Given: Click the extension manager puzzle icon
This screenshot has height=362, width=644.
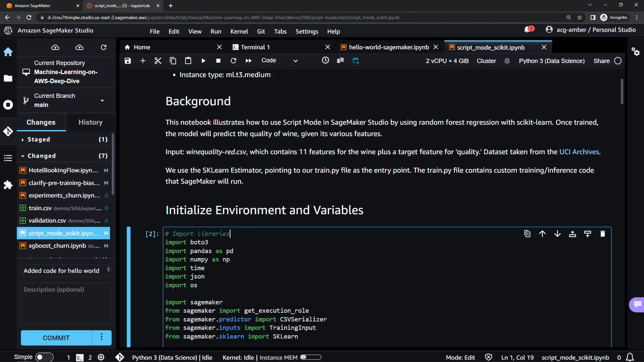Looking at the screenshot, I should coord(8,185).
